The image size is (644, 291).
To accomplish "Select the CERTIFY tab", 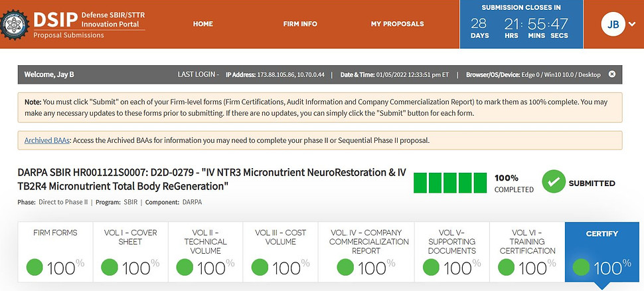I will tap(602, 252).
